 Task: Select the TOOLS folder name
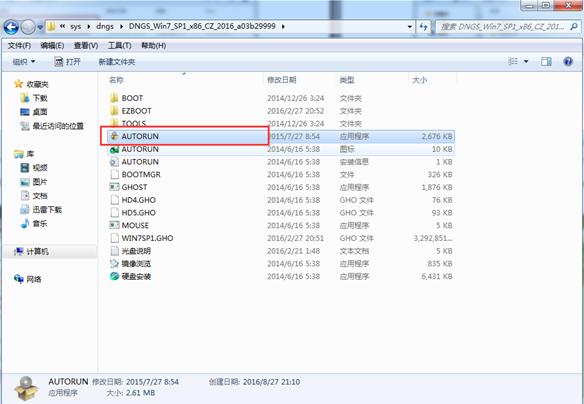pyautogui.click(x=134, y=123)
